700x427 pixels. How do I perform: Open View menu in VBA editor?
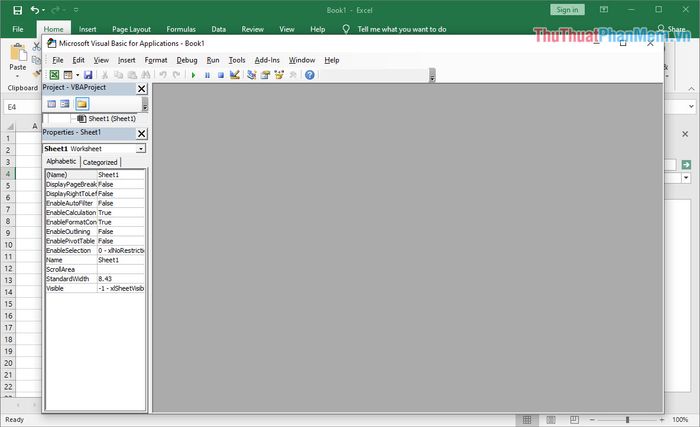click(x=101, y=60)
